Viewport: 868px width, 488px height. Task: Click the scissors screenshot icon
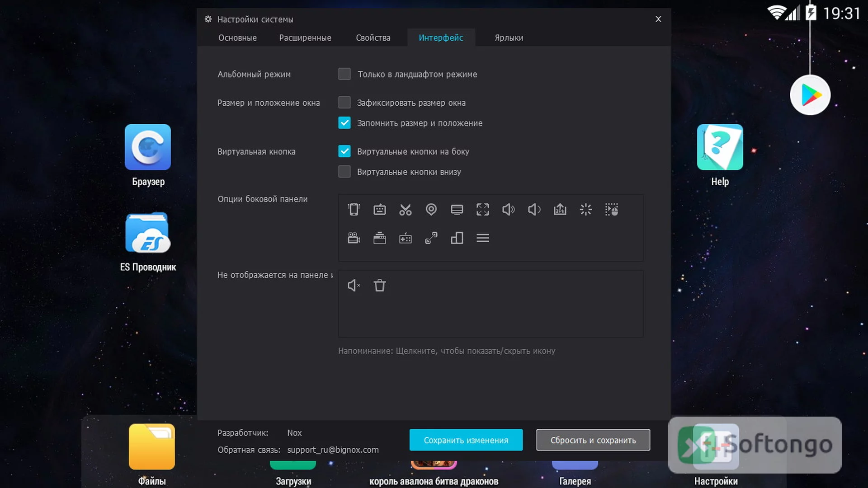pos(406,210)
